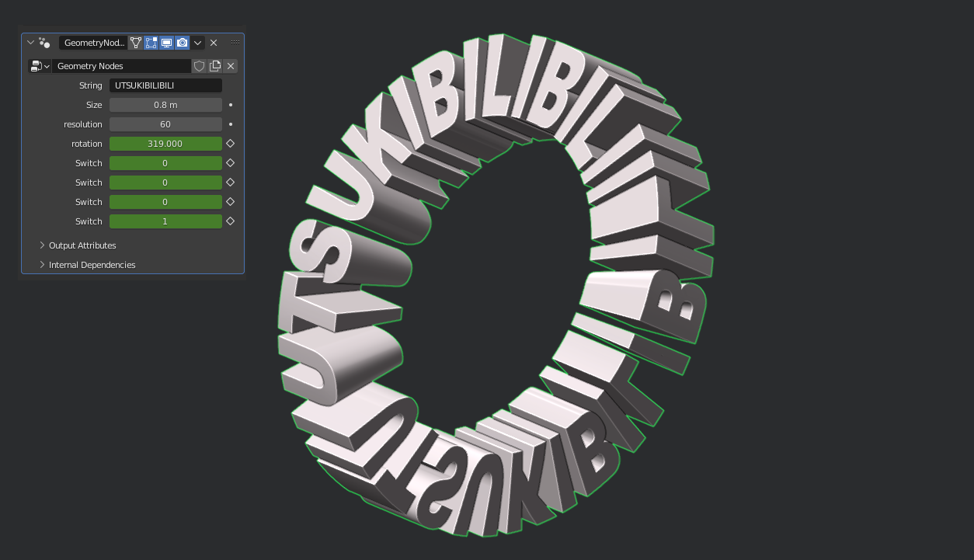The height and width of the screenshot is (560, 974).
Task: Toggle the diamond beside the last Switch input
Action: click(x=230, y=221)
